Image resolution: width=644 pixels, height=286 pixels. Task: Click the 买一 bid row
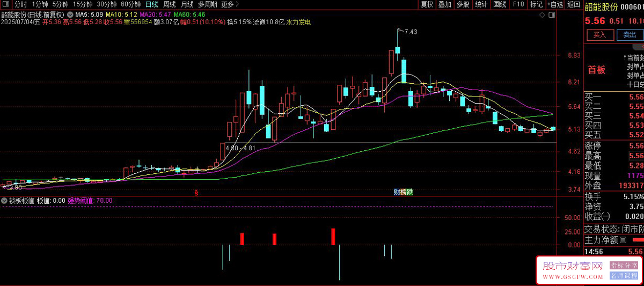point(614,97)
